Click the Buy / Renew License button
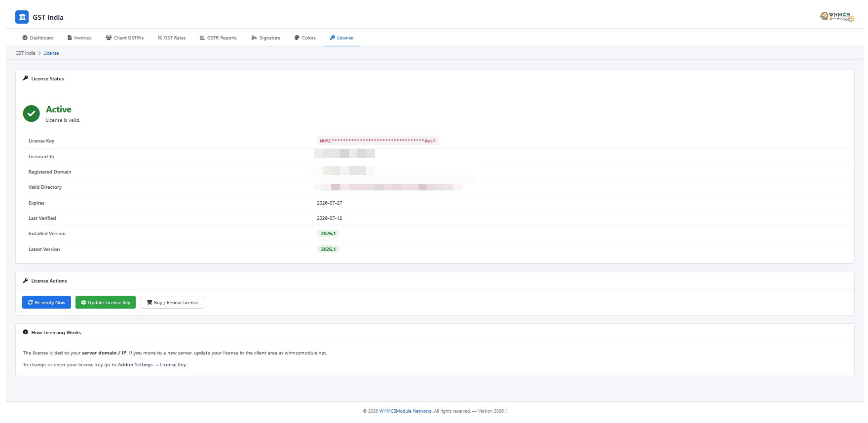 172,302
